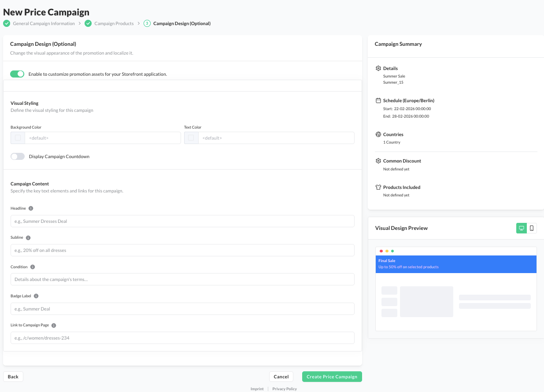This screenshot has height=392, width=544.
Task: Click the Cancel button
Action: point(281,377)
